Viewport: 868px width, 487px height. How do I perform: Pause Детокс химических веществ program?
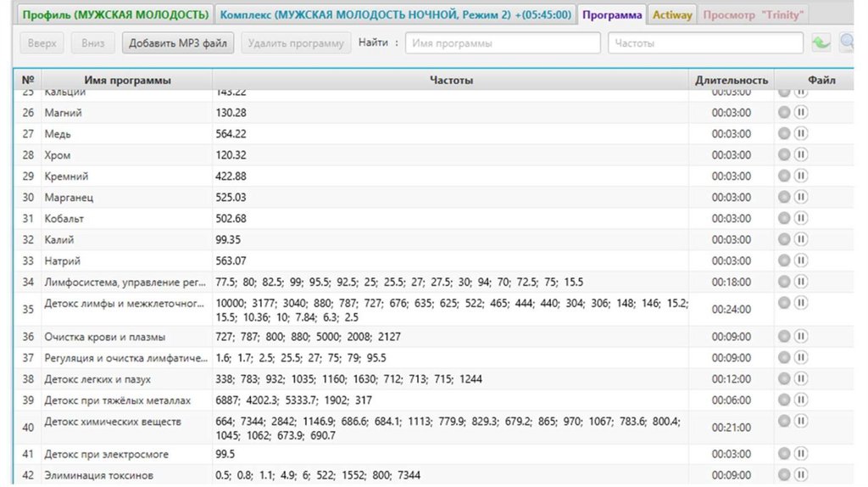(800, 421)
